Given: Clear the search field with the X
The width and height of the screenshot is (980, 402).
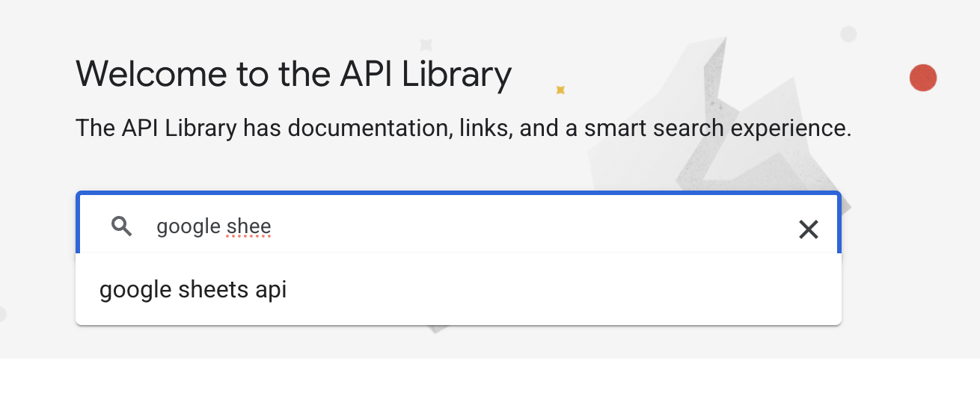Looking at the screenshot, I should (808, 229).
